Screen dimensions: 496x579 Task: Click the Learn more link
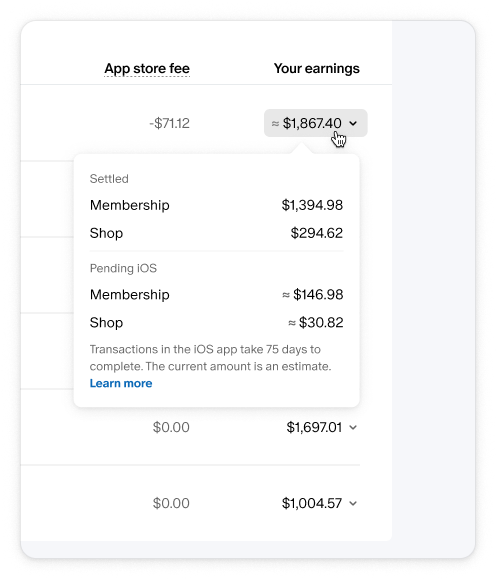(121, 383)
